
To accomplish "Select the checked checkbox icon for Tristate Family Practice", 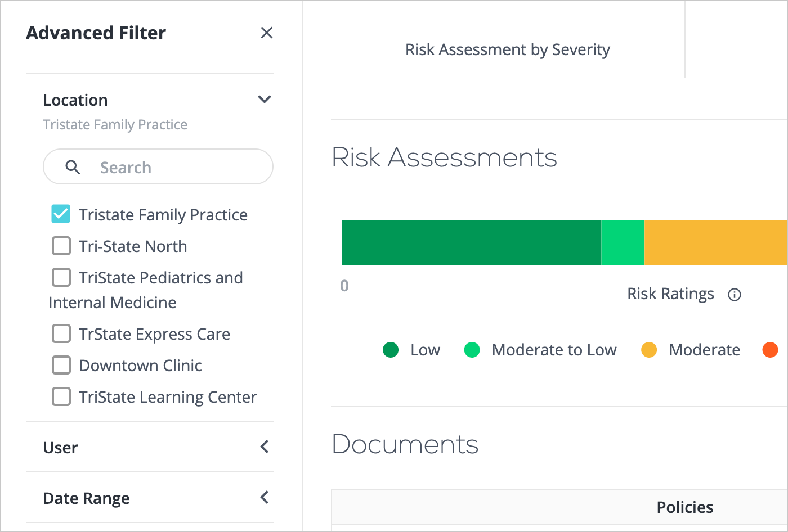I will [60, 214].
